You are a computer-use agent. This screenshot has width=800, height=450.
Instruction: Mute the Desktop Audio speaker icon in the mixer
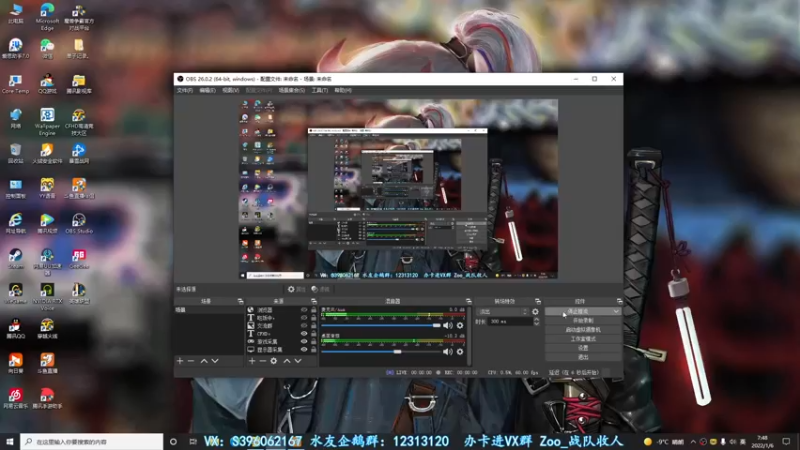[448, 352]
